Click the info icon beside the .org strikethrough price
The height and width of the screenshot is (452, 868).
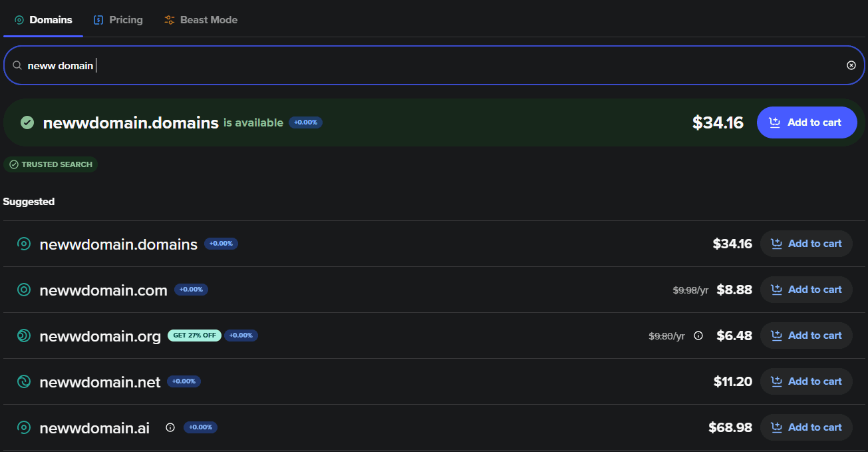(x=698, y=336)
